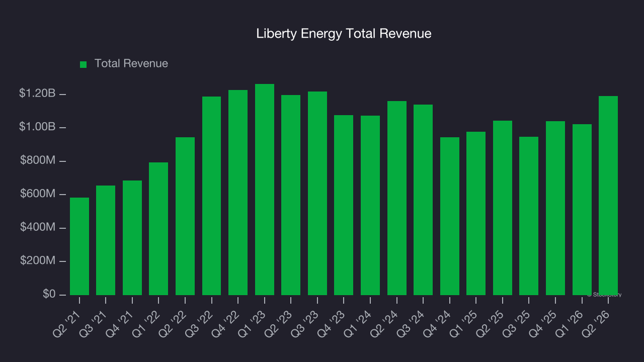The image size is (644, 362).
Task: Click the $0 y-axis label
Action: 48,294
